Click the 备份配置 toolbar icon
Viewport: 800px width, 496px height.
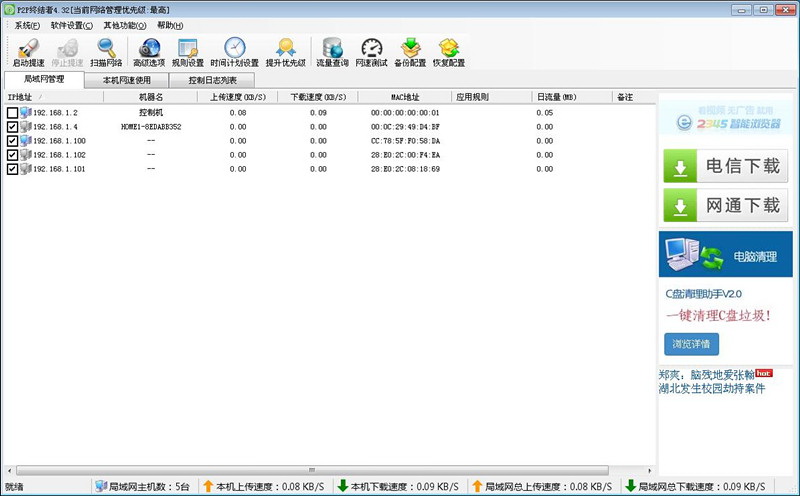(410, 47)
